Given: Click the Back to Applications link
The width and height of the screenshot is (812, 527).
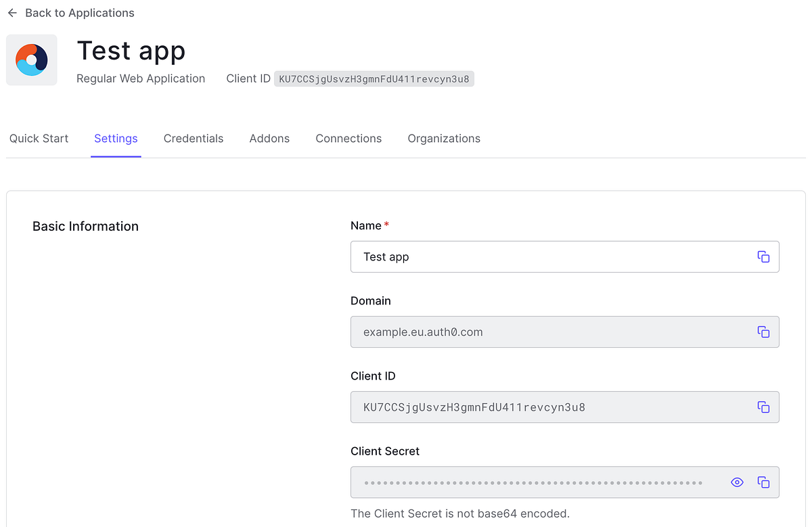Looking at the screenshot, I should (79, 12).
